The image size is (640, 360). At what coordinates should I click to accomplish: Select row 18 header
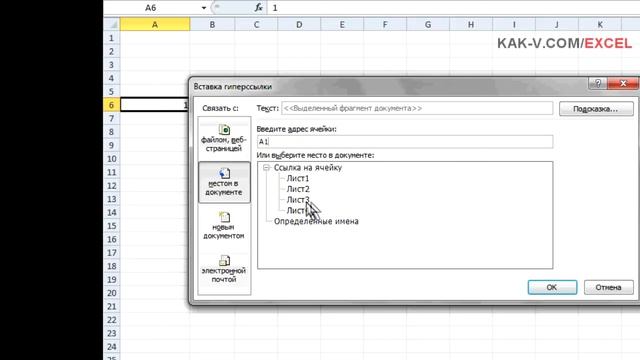pos(112,266)
